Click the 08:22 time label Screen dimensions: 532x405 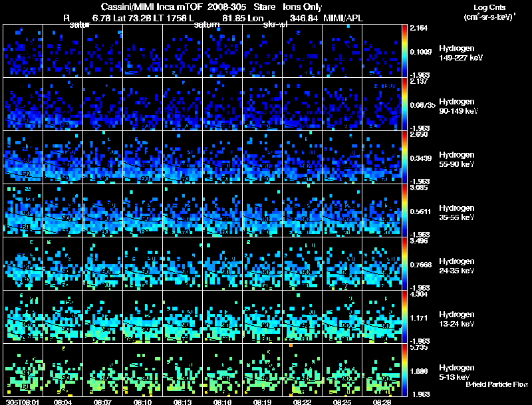click(303, 402)
